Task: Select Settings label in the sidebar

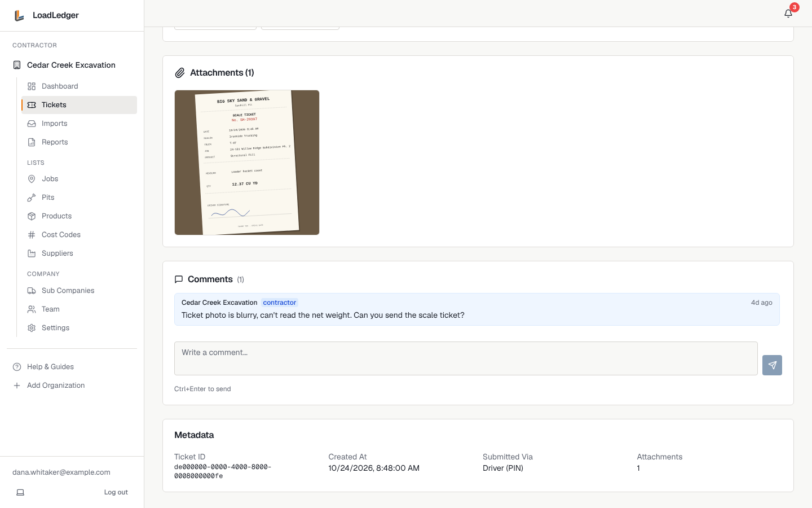Action: 55,328
